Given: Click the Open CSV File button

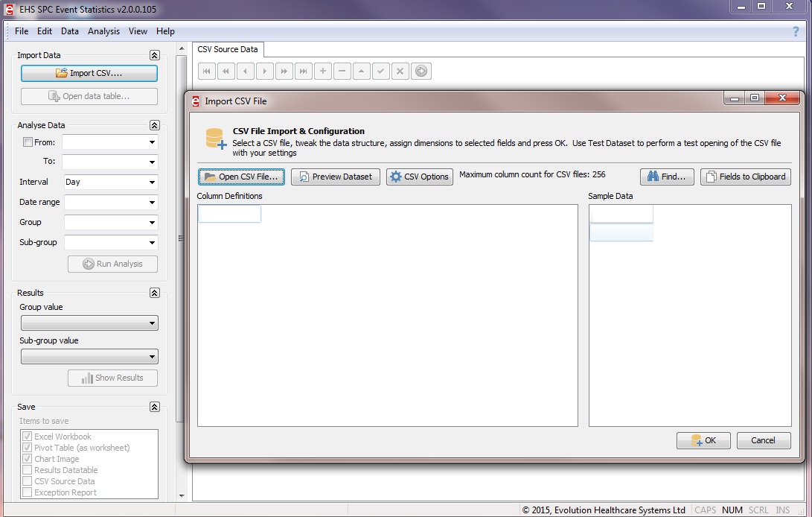Looking at the screenshot, I should coord(241,177).
